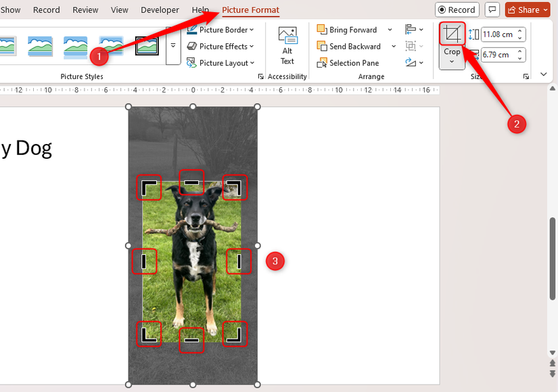
Task: Click the Align Objects icon
Action: (411, 29)
